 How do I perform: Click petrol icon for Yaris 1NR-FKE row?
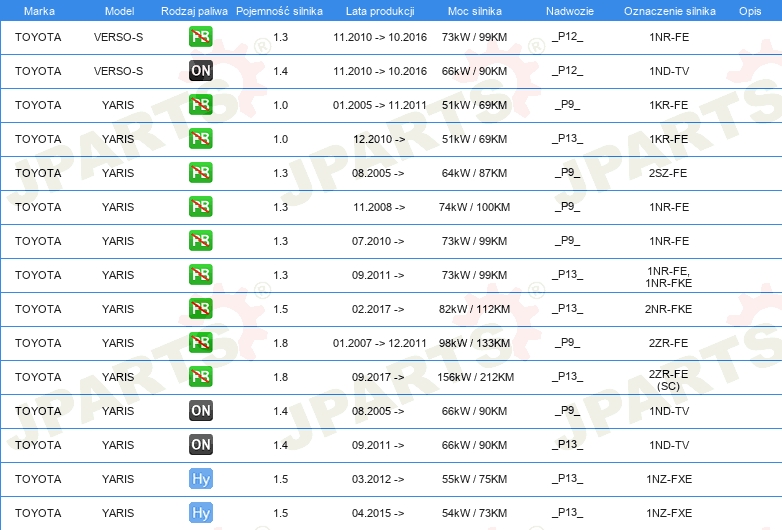(x=200, y=274)
